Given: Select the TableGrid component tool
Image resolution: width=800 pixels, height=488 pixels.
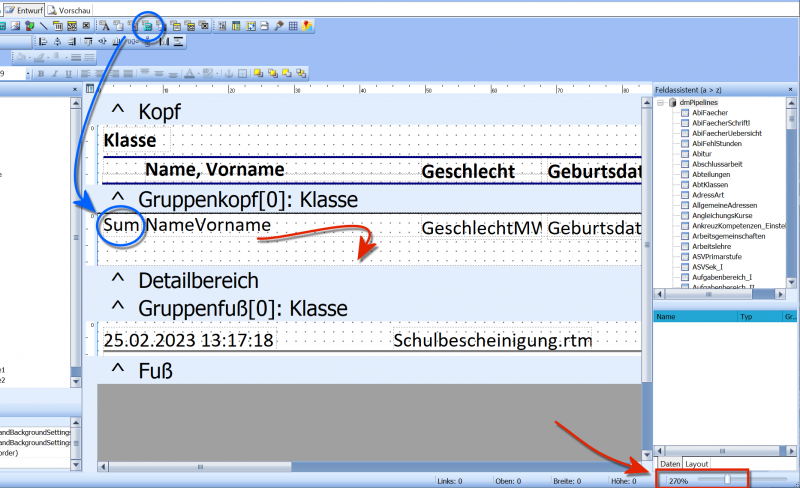Looking at the screenshot, I should 293,26.
